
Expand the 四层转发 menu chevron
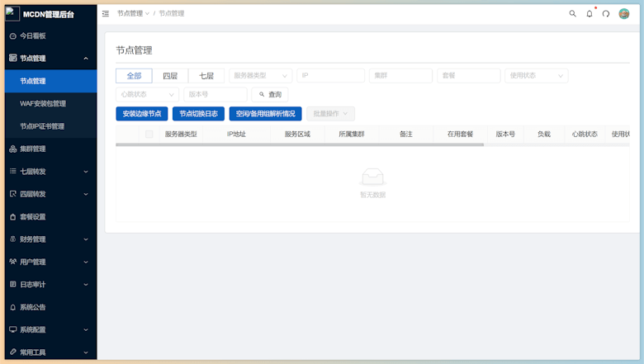[86, 194]
